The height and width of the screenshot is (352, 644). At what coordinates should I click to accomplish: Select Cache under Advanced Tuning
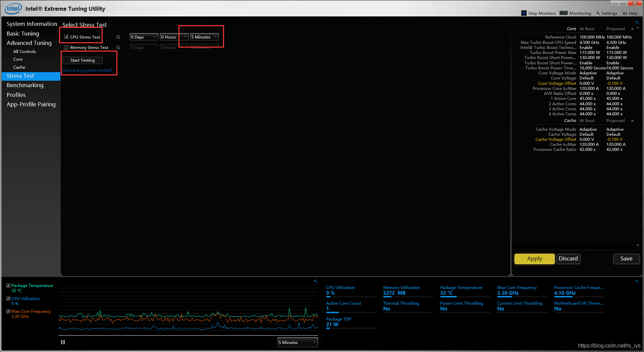click(x=19, y=67)
